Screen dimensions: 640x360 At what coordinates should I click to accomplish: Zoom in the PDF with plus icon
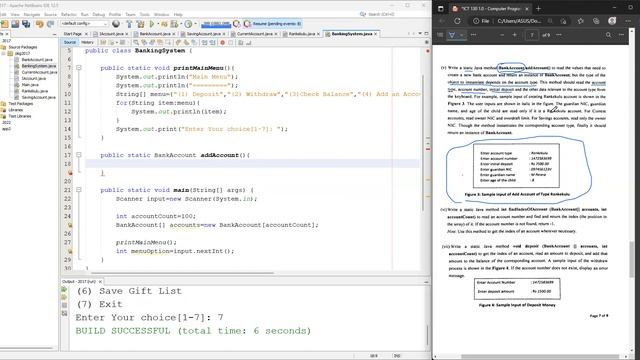(x=514, y=35)
